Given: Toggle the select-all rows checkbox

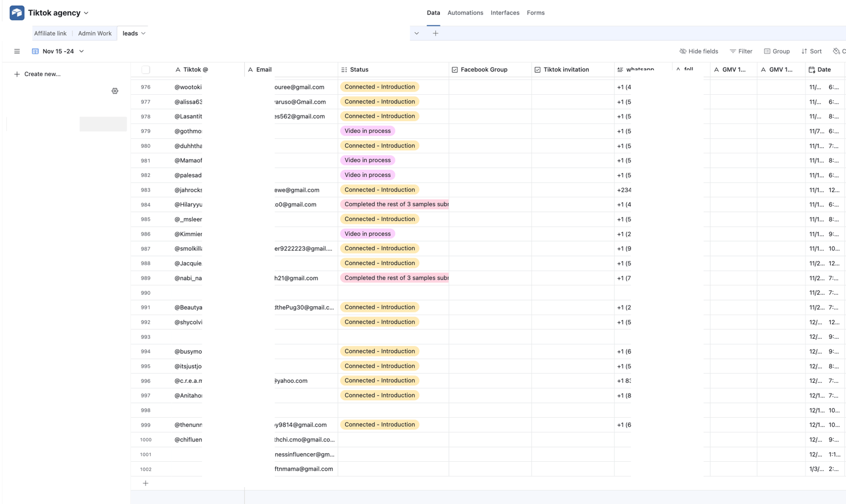Looking at the screenshot, I should (x=146, y=70).
